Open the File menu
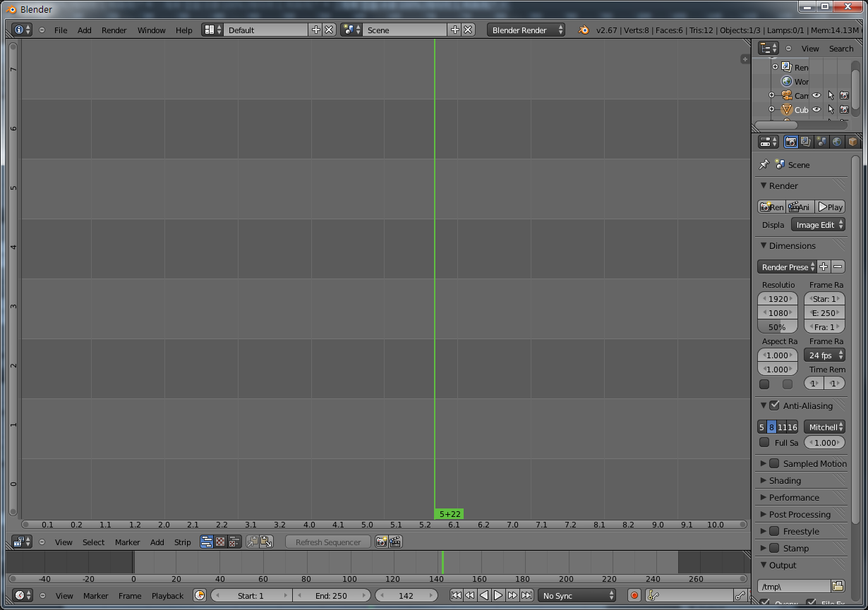 click(61, 30)
